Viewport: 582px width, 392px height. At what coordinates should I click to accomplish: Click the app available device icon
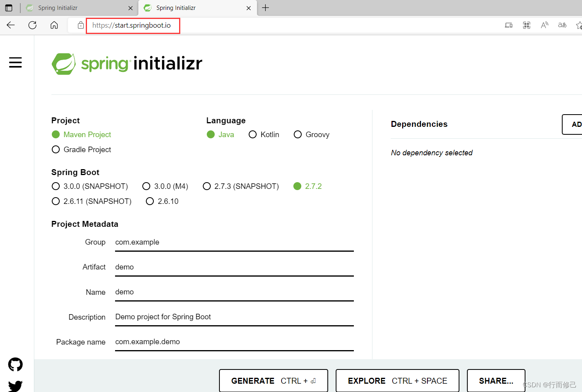click(x=509, y=25)
